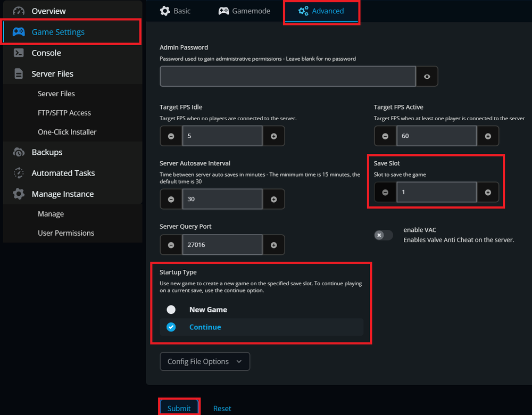Choose the Continue startup option
Viewport: 532px width, 415px height.
point(171,327)
